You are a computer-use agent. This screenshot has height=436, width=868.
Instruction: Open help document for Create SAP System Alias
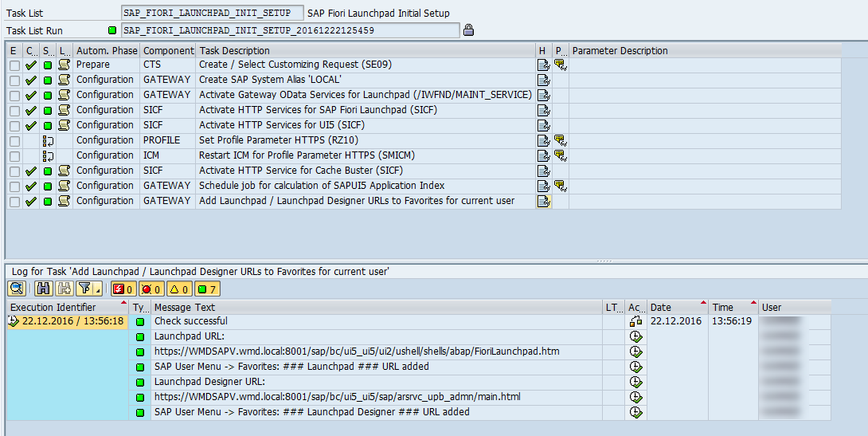pyautogui.click(x=543, y=80)
